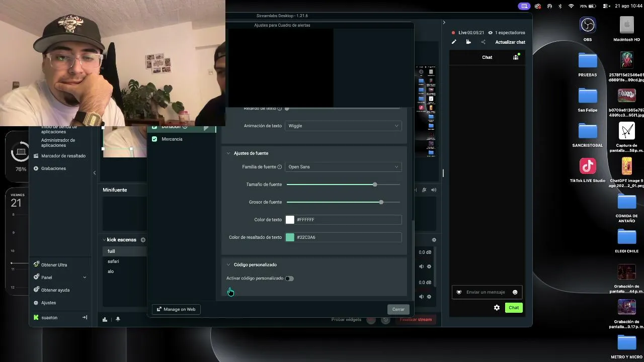Click the Marcador de resaltado icon
The image size is (644, 362).
point(36,156)
